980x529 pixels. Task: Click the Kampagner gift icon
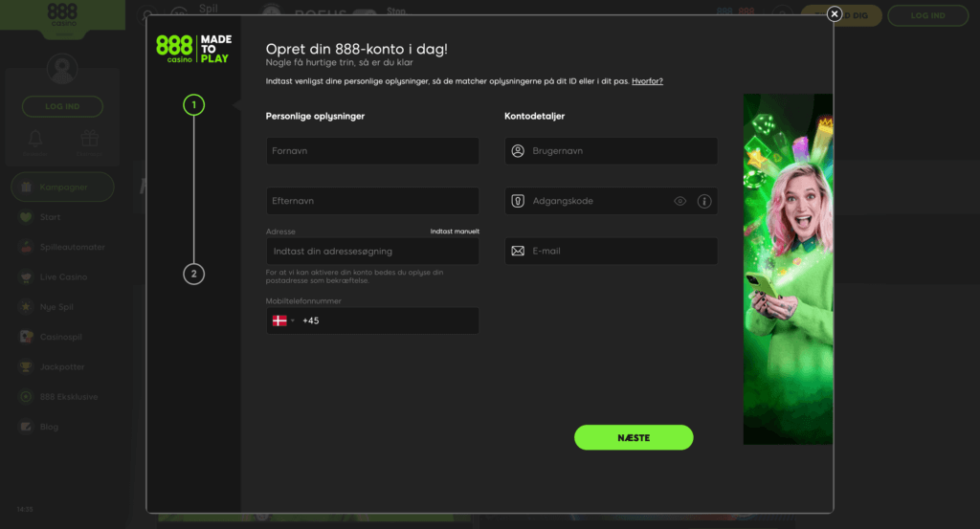[x=26, y=187]
